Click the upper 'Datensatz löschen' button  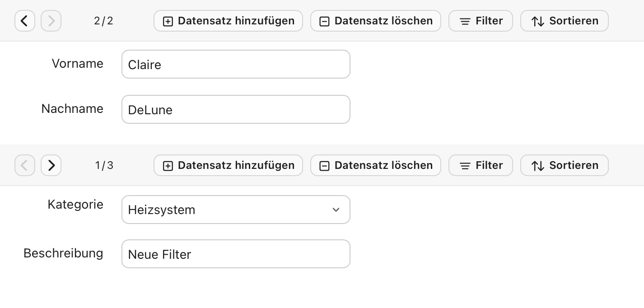coord(375,21)
